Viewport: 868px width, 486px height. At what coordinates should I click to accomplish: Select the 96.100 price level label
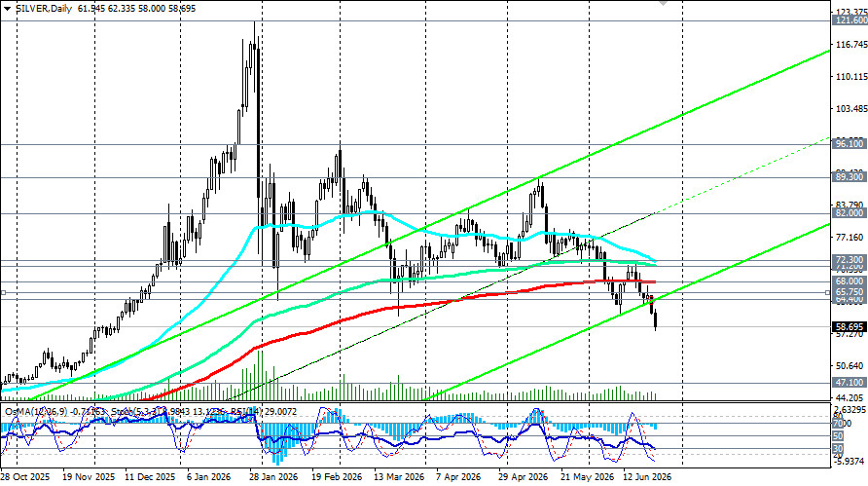[x=849, y=143]
